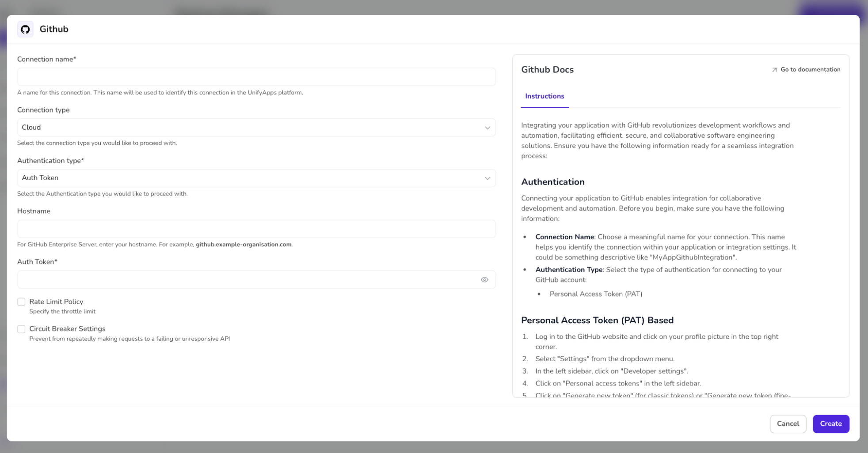Click the Rate Limit Policy label
868x453 pixels.
coord(56,302)
